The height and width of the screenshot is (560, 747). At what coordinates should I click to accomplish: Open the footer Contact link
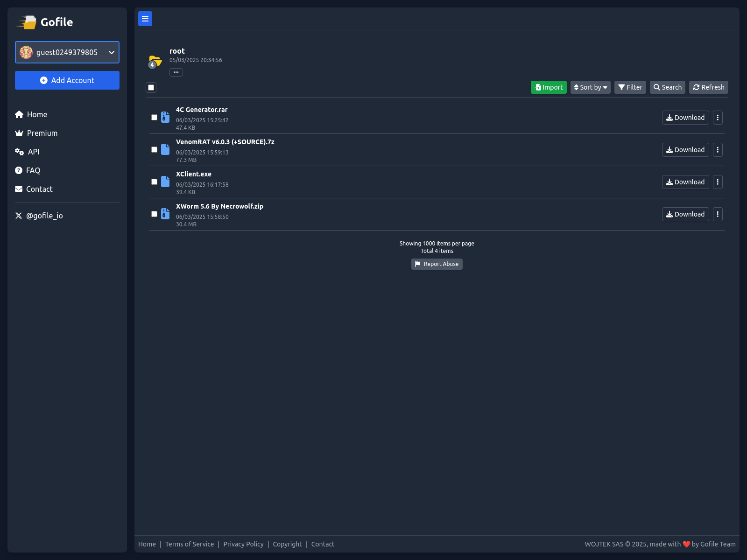tap(323, 544)
